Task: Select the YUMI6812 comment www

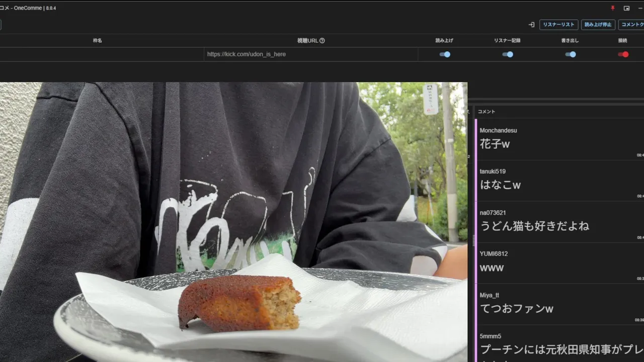Action: pyautogui.click(x=559, y=263)
